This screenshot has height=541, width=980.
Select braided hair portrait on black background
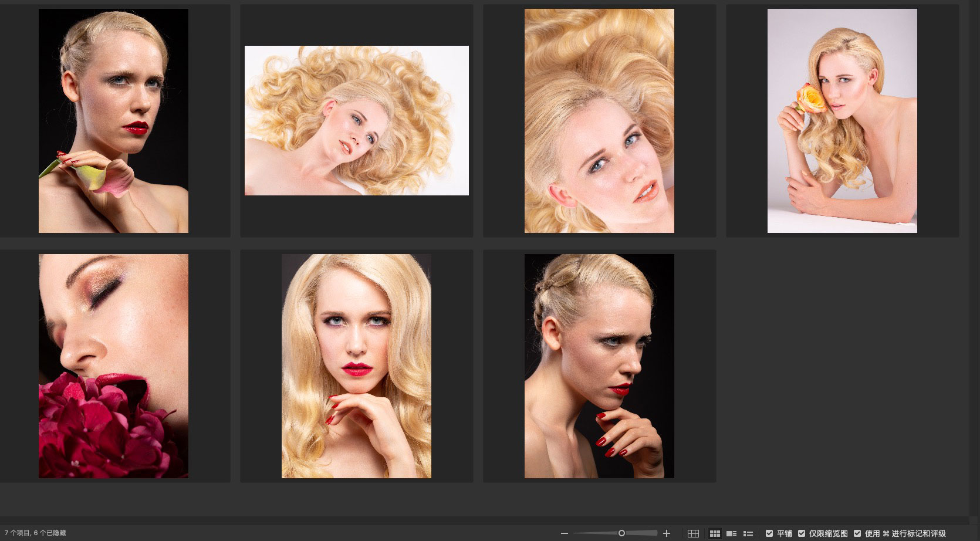(x=599, y=366)
